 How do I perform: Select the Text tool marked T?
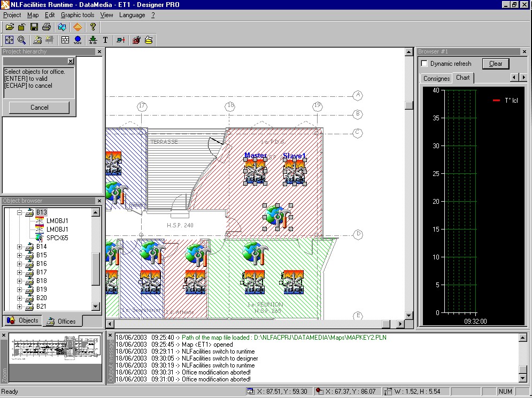pos(105,40)
